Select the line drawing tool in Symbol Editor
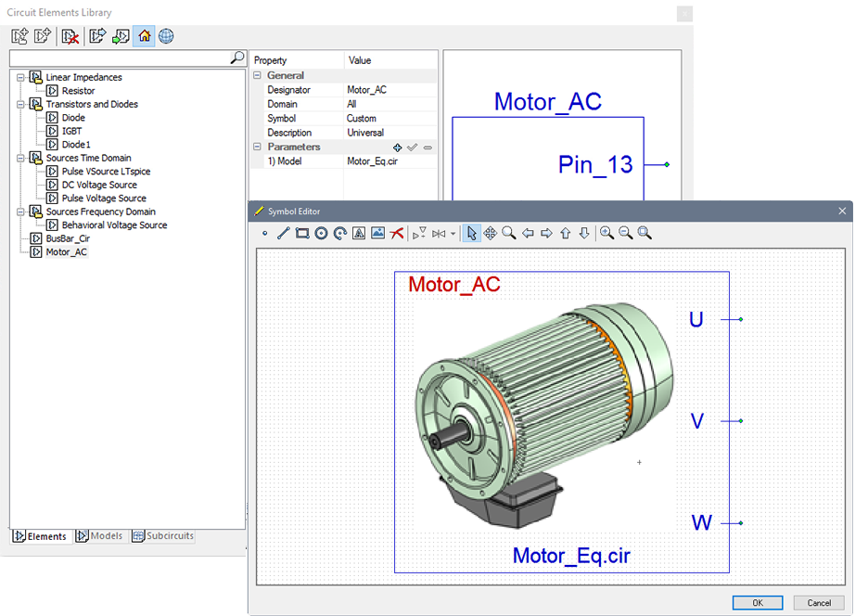Image resolution: width=868 pixels, height=616 pixels. click(284, 234)
